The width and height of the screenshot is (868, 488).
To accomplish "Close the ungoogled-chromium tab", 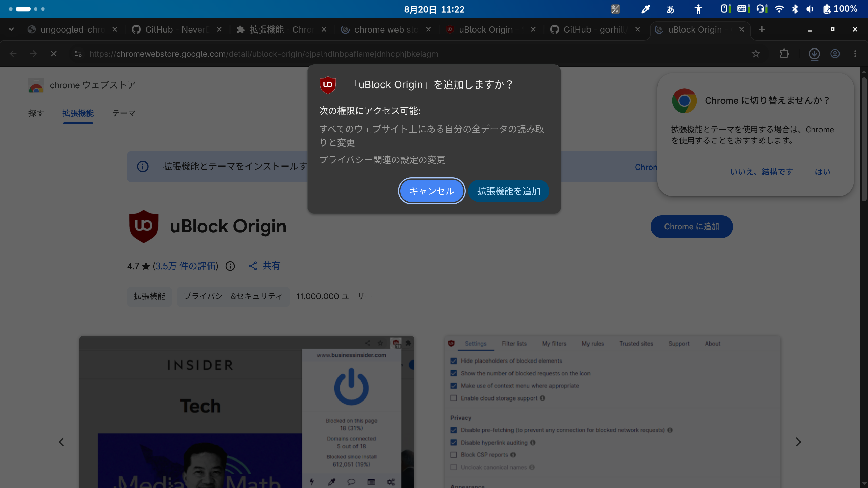I will (x=115, y=30).
